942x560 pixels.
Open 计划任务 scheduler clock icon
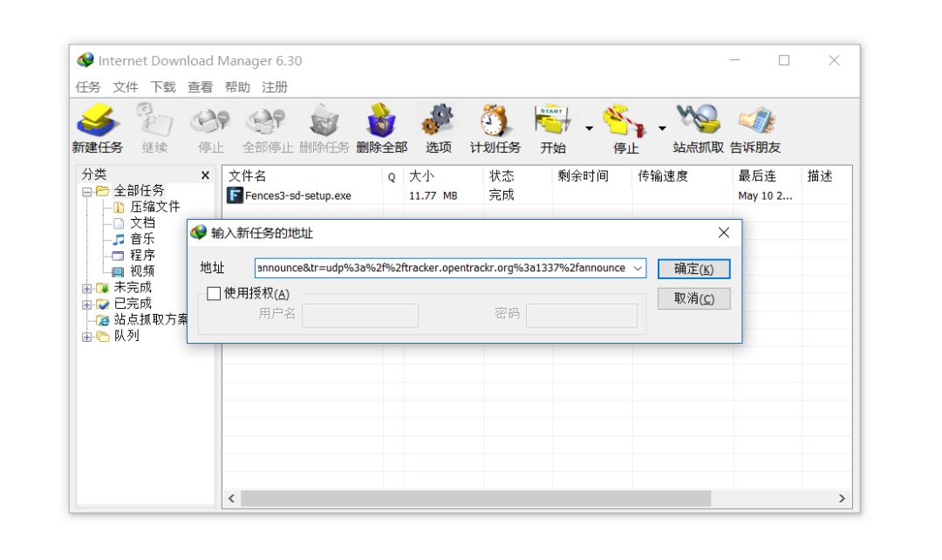(495, 120)
